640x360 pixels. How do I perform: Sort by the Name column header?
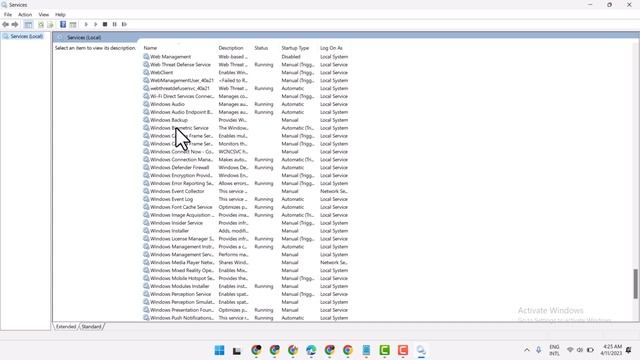pos(150,48)
